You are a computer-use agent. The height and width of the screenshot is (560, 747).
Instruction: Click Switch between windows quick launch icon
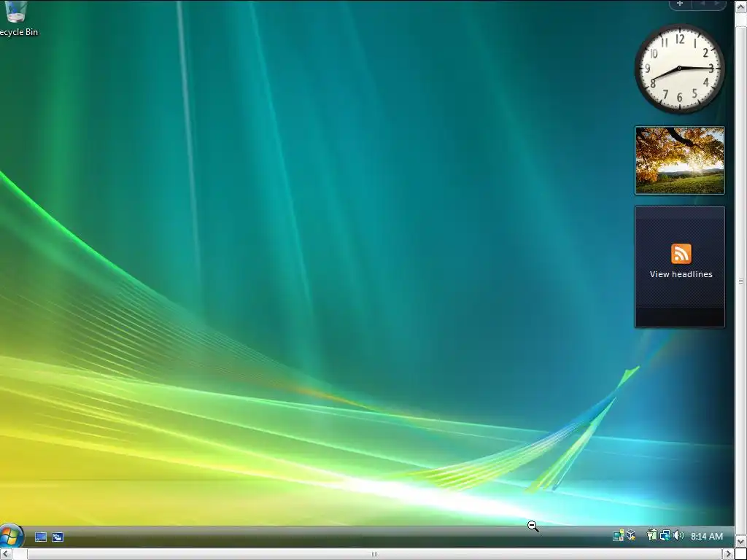pos(58,537)
